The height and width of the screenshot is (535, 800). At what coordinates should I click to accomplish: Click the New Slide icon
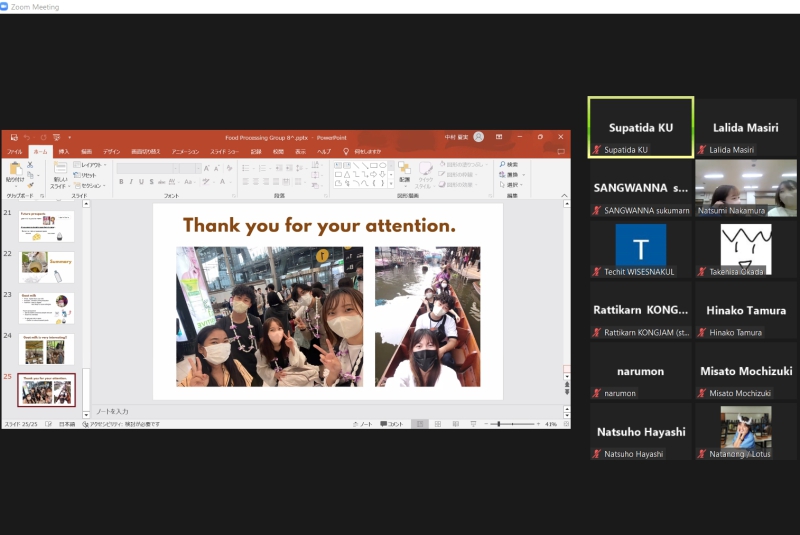61,170
